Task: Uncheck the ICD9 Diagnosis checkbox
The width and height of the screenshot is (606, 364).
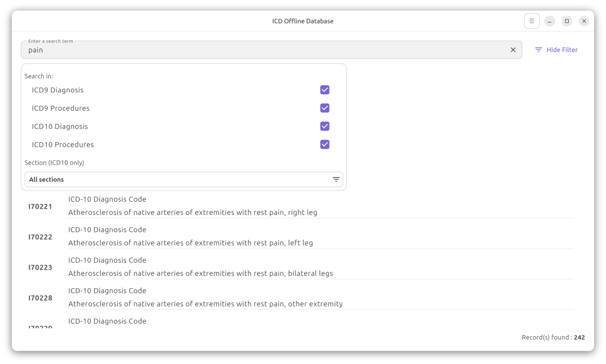Action: coord(325,90)
